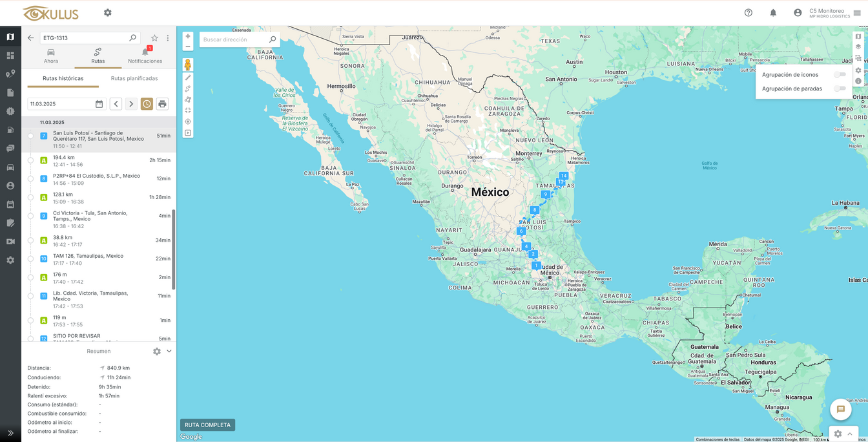Image resolution: width=868 pixels, height=442 pixels.
Task: Select the route drawing tool on map
Action: [x=188, y=89]
